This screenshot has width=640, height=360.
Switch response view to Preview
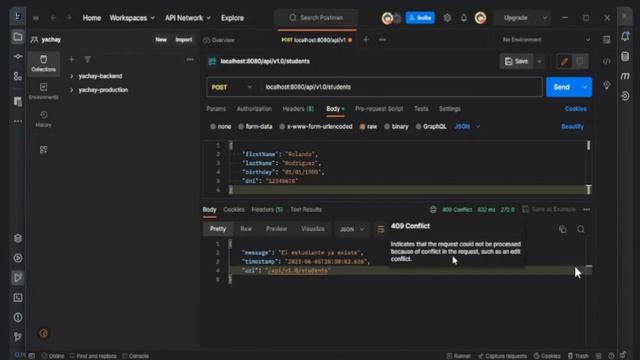tap(276, 229)
